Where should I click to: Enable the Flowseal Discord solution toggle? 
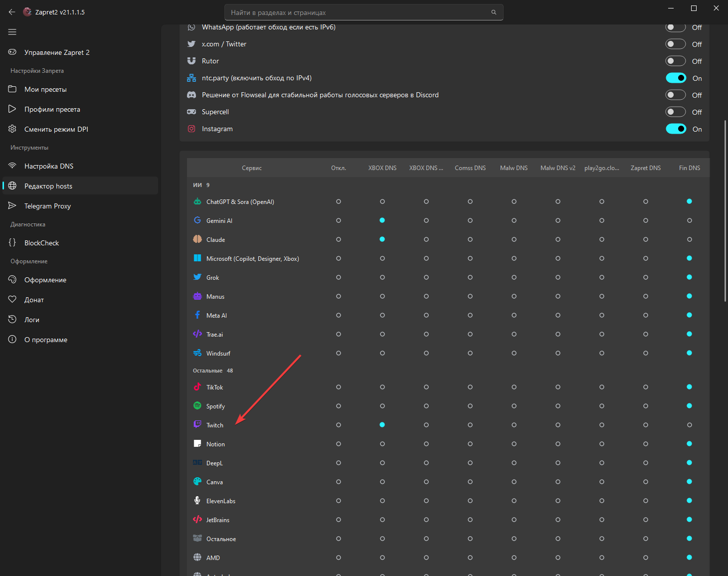point(676,95)
